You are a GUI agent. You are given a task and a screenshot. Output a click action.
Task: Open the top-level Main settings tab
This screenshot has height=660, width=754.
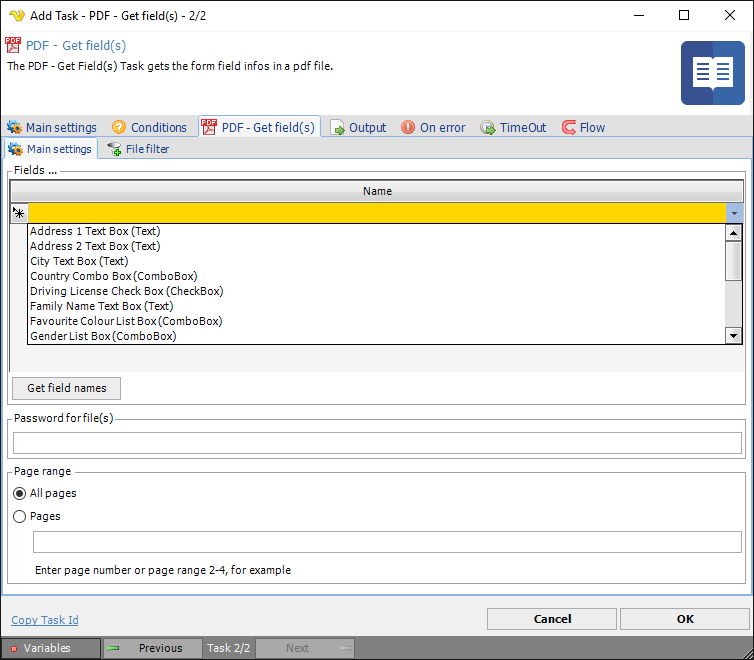tap(52, 127)
